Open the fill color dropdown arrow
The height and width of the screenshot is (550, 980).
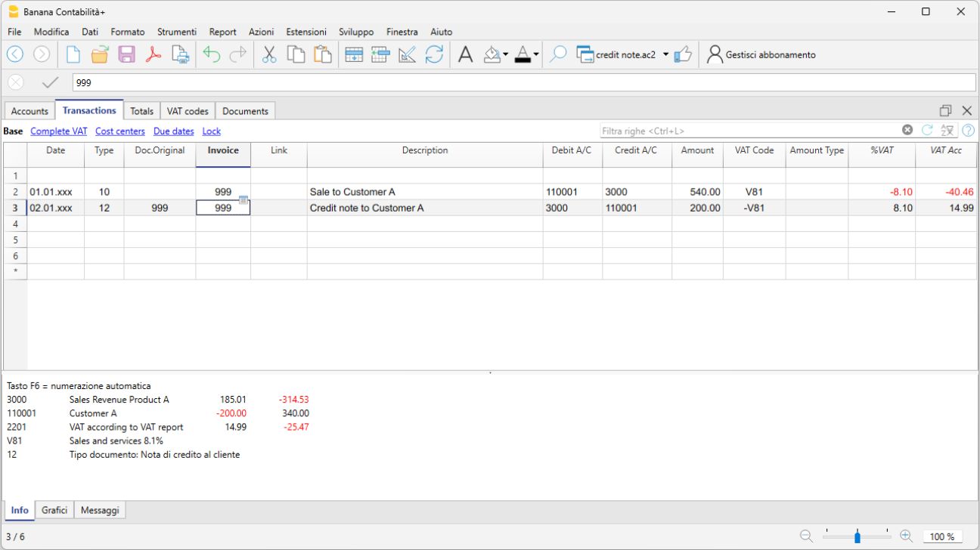[x=505, y=54]
